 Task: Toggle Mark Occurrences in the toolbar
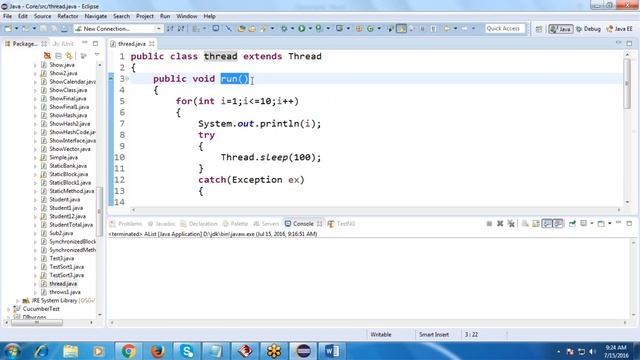click(x=401, y=29)
